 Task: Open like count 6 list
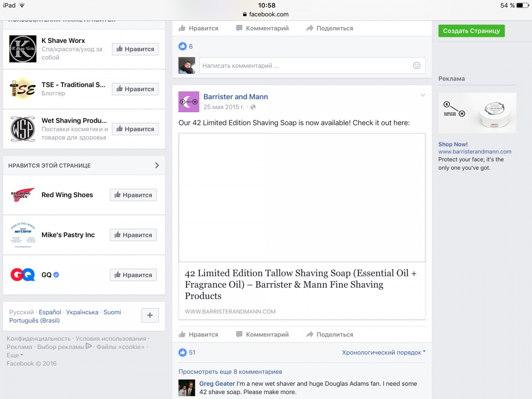191,46
